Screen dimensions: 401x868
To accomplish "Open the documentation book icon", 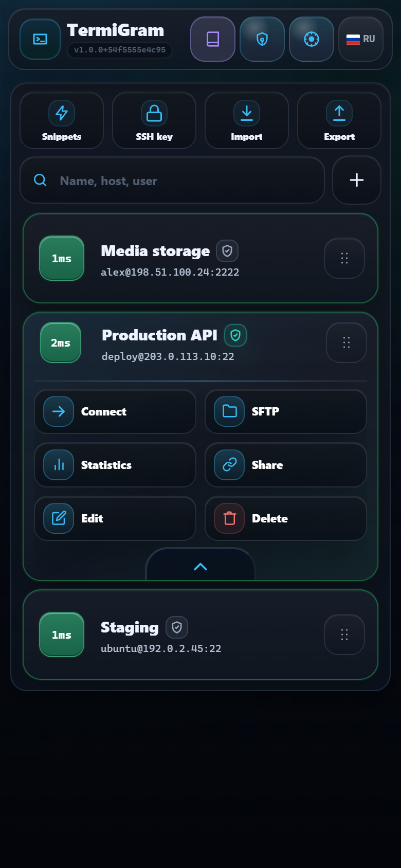I will (x=213, y=39).
